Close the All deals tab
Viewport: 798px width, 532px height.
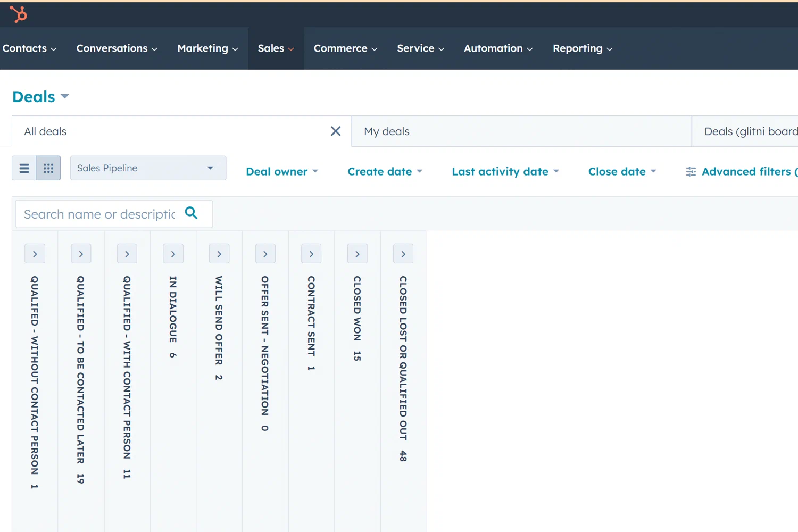(335, 131)
